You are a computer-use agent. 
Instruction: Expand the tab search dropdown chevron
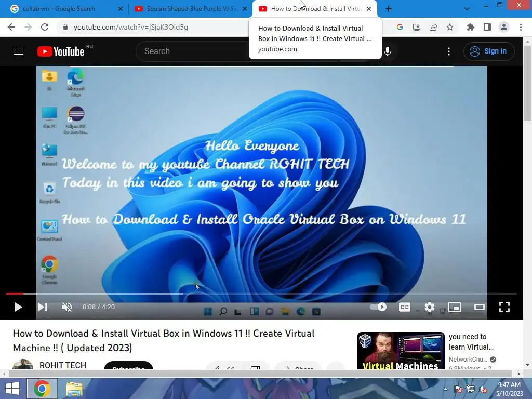point(467,9)
